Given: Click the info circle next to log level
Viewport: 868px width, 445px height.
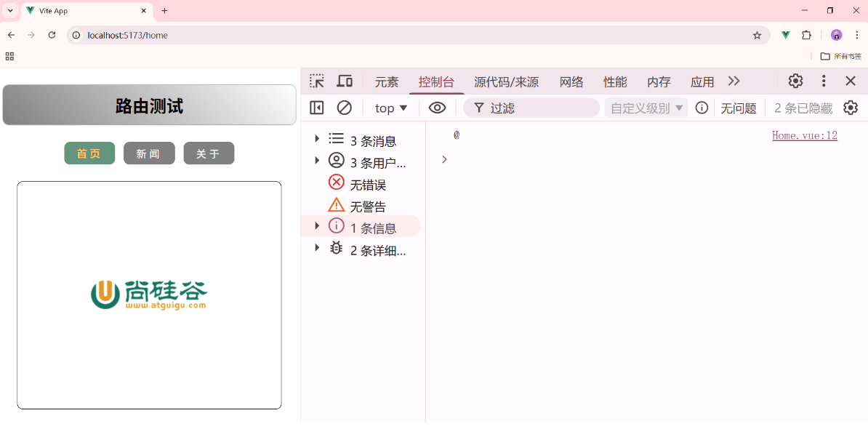Looking at the screenshot, I should click(x=702, y=108).
